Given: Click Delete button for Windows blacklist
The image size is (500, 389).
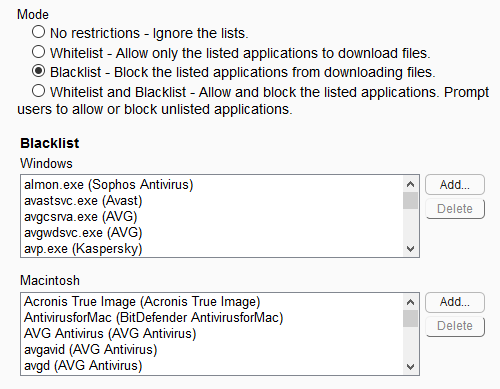Looking at the screenshot, I should click(455, 209).
